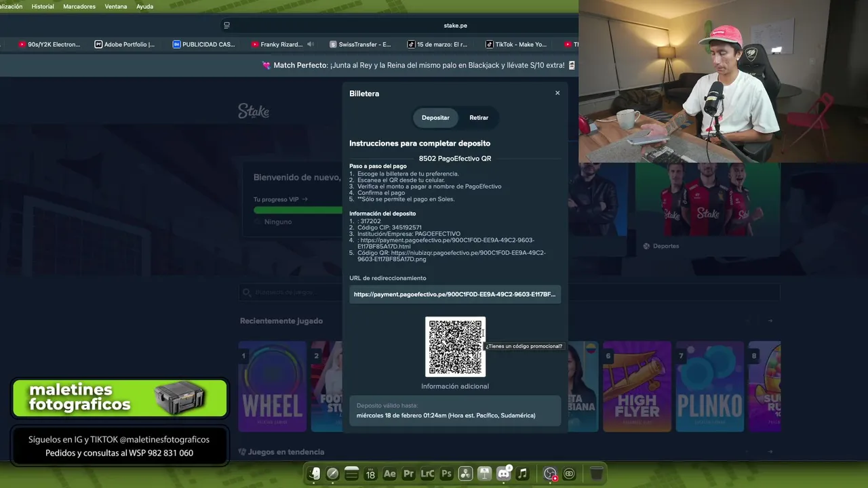Launch Photoshop from the dock
The image size is (868, 488).
446,474
